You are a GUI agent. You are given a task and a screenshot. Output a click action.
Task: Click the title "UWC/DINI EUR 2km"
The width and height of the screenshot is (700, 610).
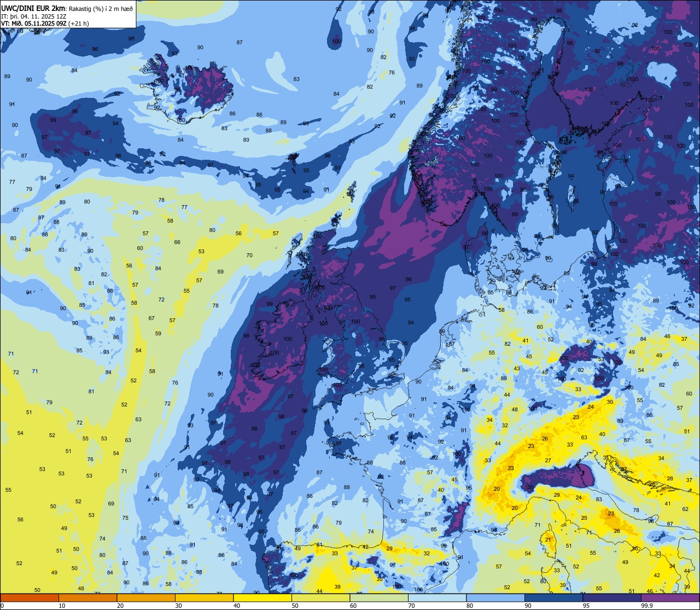[34, 8]
